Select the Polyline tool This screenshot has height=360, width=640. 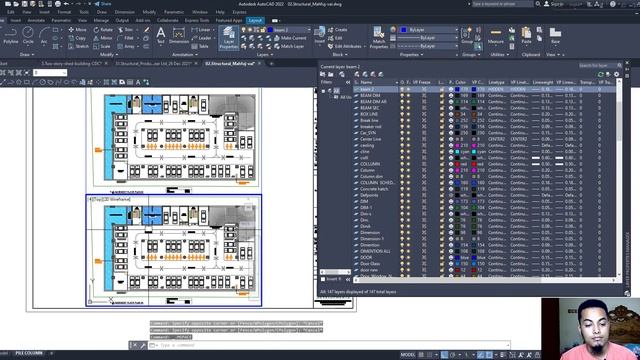[x=11, y=36]
